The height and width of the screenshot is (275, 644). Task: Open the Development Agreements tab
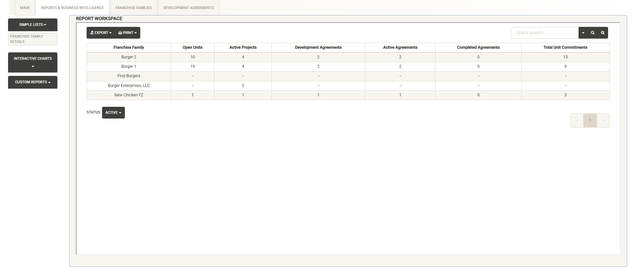pyautogui.click(x=188, y=8)
